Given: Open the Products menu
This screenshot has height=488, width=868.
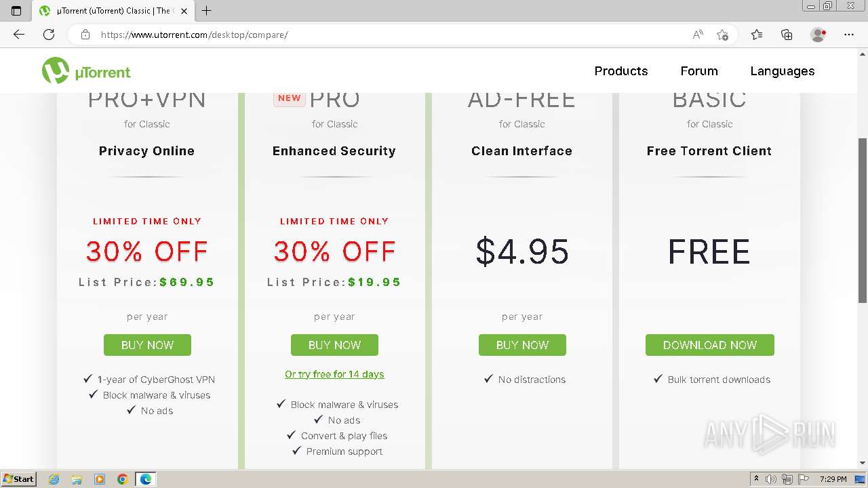Looking at the screenshot, I should click(620, 71).
